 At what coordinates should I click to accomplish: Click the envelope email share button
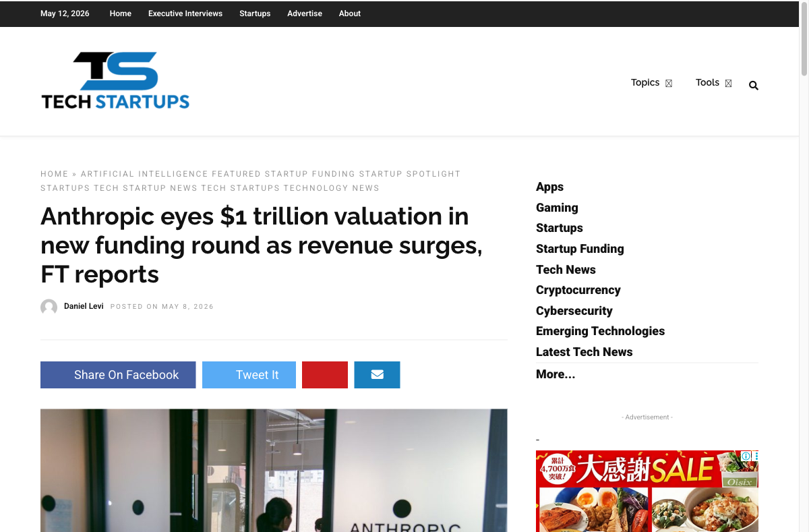[377, 375]
